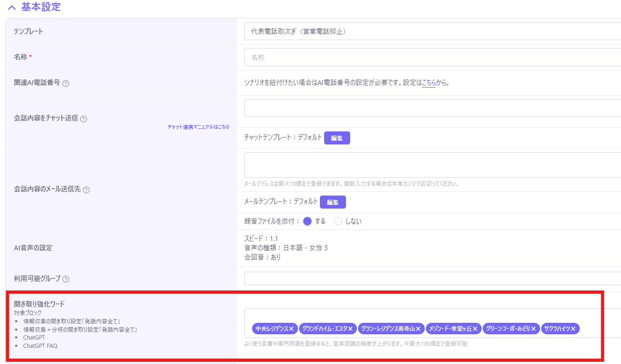The width and height of the screenshot is (621, 364).
Task: Open the こちら link for AI phone setup
Action: [x=428, y=83]
